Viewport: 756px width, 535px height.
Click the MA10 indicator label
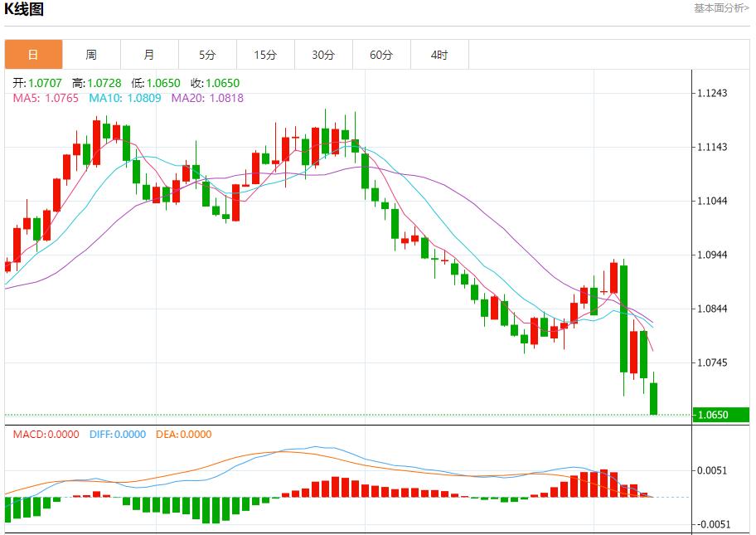click(125, 98)
